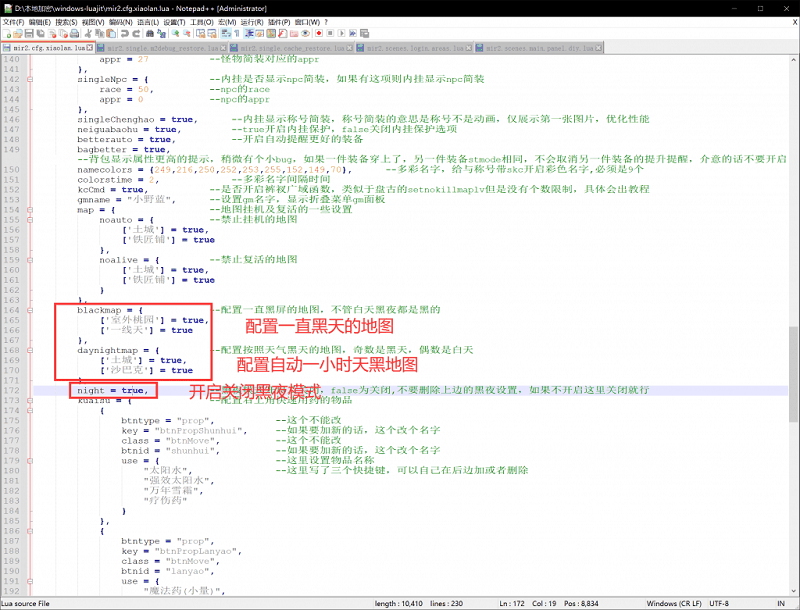Screen dimensions: 800x610
Task: Close the mir2.cfg.xiaolan.lua tab
Action: pyautogui.click(x=90, y=47)
